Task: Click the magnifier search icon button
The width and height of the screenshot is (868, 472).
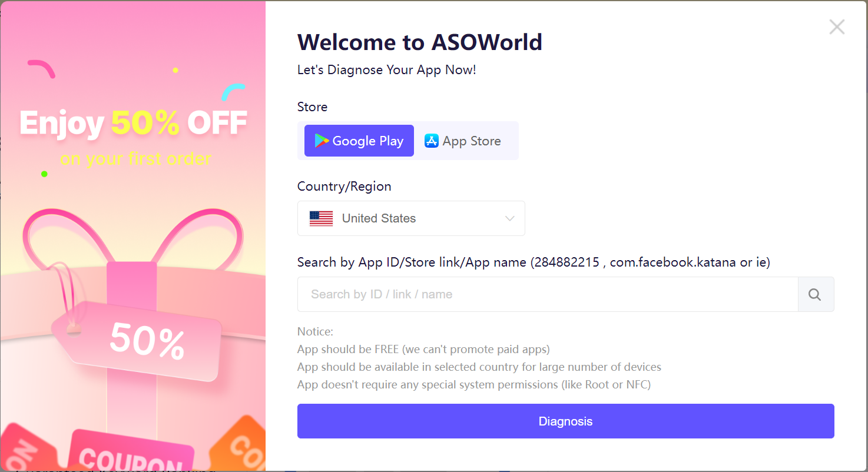Action: 816,294
